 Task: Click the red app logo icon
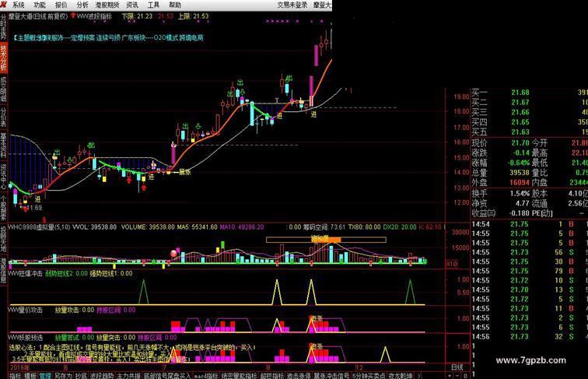tap(4, 5)
